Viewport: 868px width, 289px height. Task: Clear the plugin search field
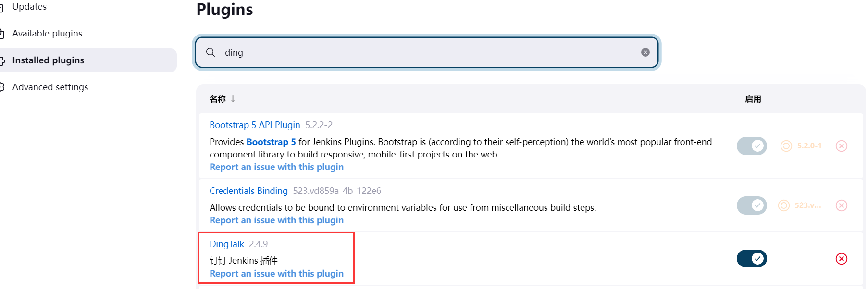click(x=645, y=52)
